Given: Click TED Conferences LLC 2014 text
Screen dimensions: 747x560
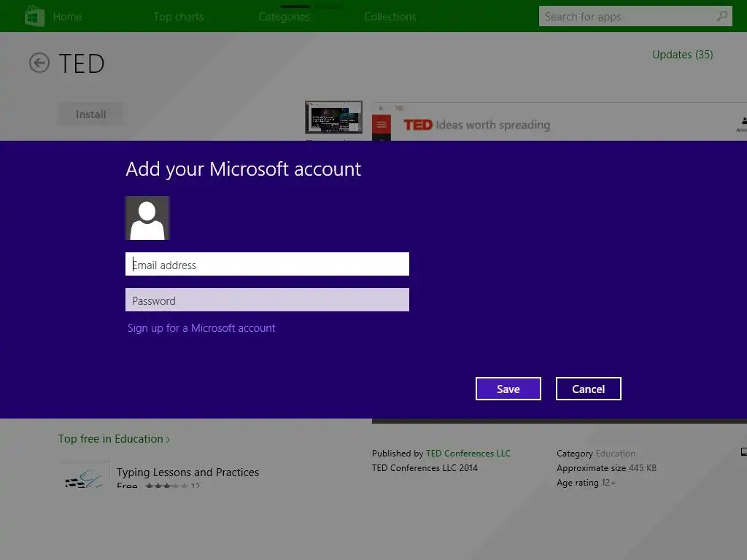Looking at the screenshot, I should pyautogui.click(x=425, y=468).
